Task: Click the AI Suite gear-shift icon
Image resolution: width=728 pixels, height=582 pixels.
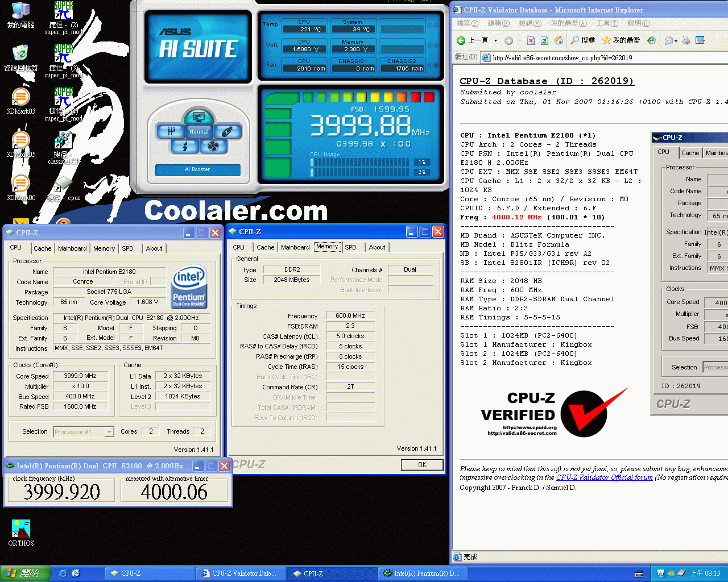Action: click(171, 132)
